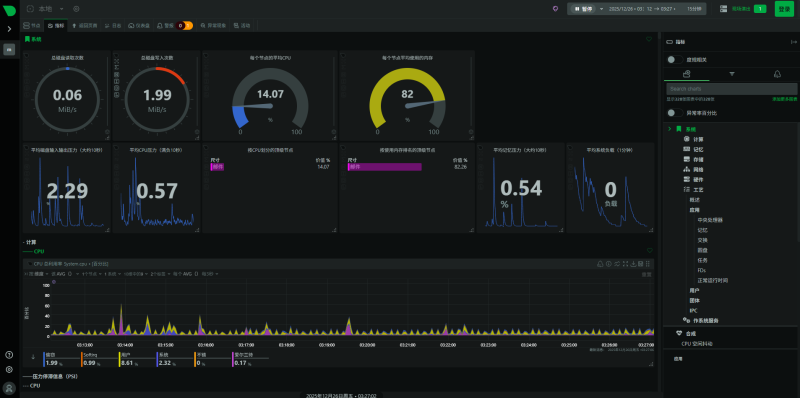Select IPC in the metrics tree
This screenshot has height=398, width=800.
pyautogui.click(x=693, y=310)
